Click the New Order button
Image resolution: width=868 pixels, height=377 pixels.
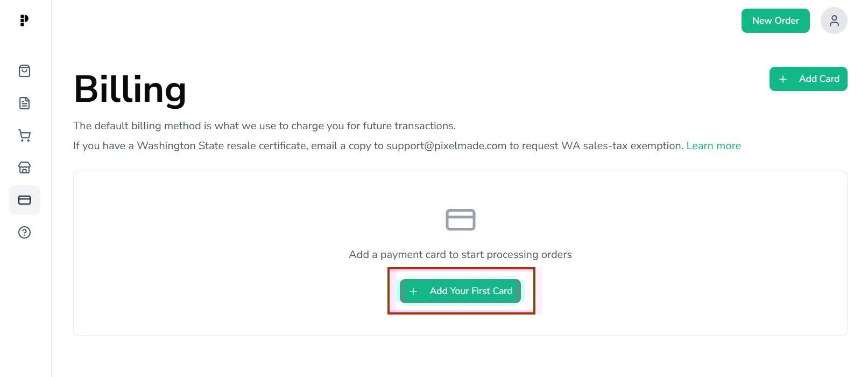pos(775,20)
